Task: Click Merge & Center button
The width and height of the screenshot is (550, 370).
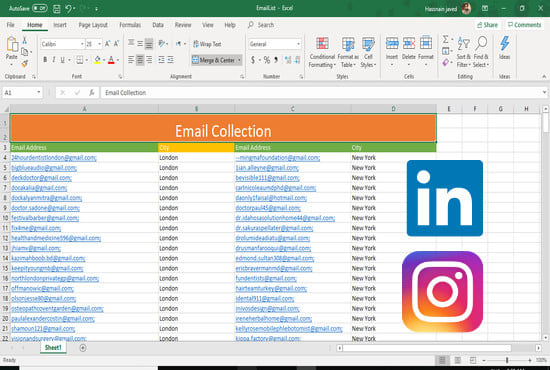Action: tap(214, 60)
